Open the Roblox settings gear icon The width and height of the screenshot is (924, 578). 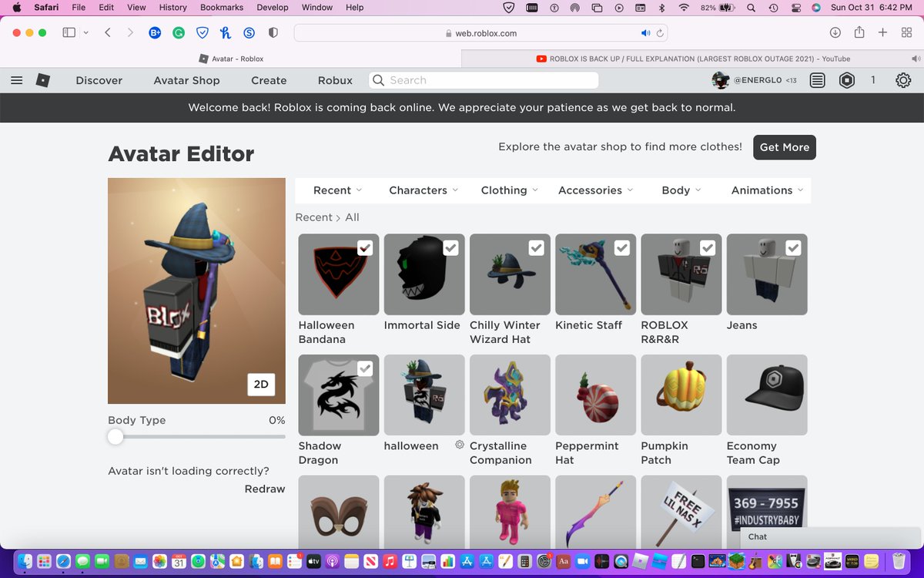903,80
